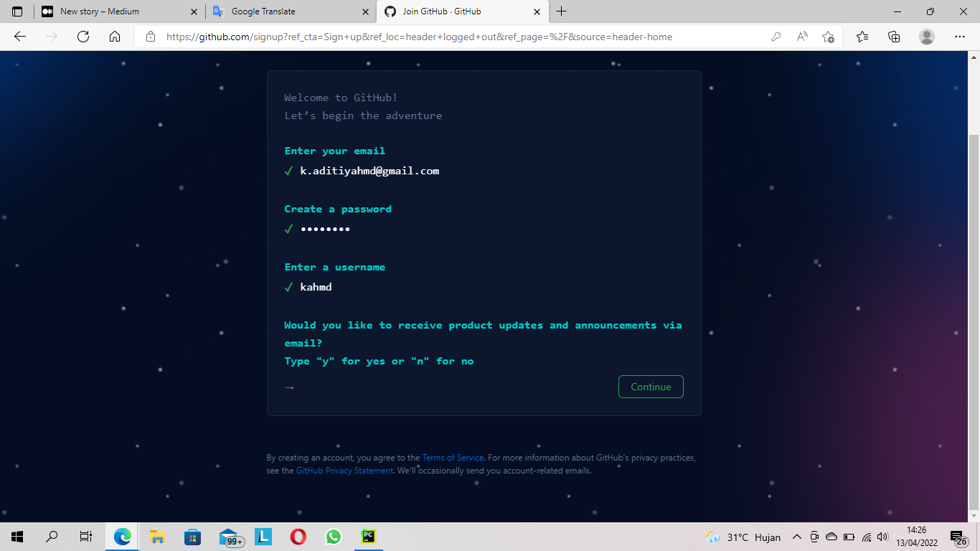
Task: Open the Settings and more ellipsis menu
Action: [x=959, y=37]
